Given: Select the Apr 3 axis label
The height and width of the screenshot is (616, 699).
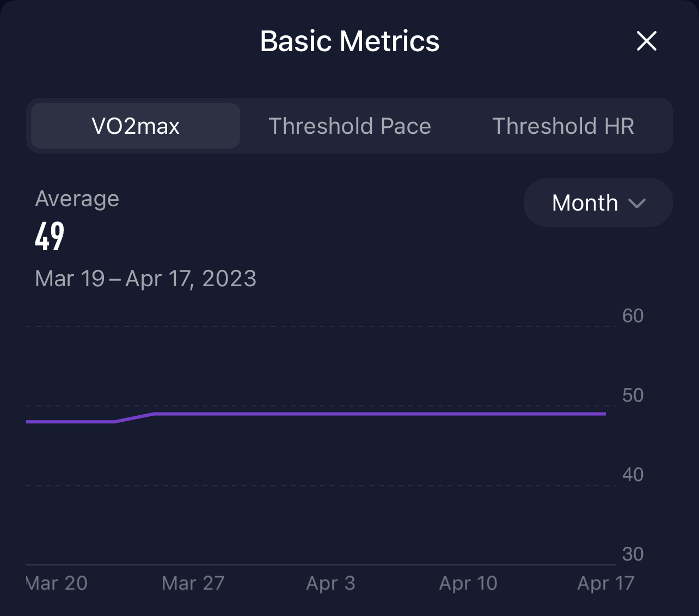Looking at the screenshot, I should coord(330,583).
